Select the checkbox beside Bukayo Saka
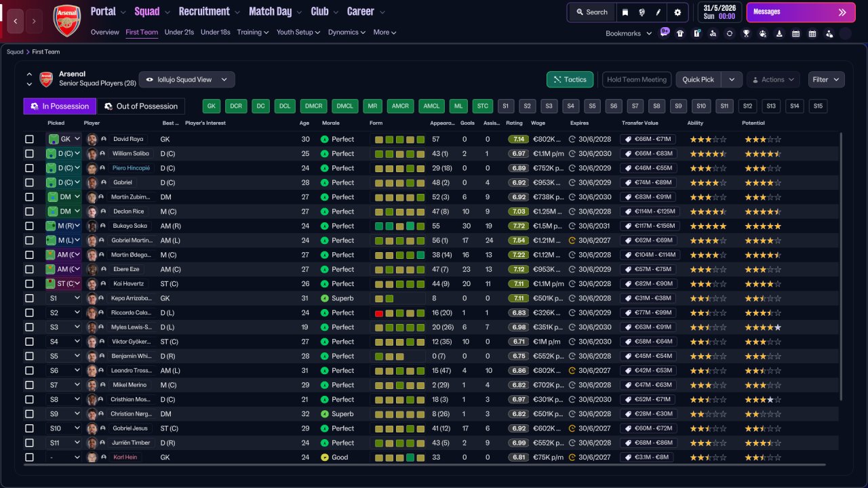Image resolution: width=868 pixels, height=488 pixels. click(29, 226)
